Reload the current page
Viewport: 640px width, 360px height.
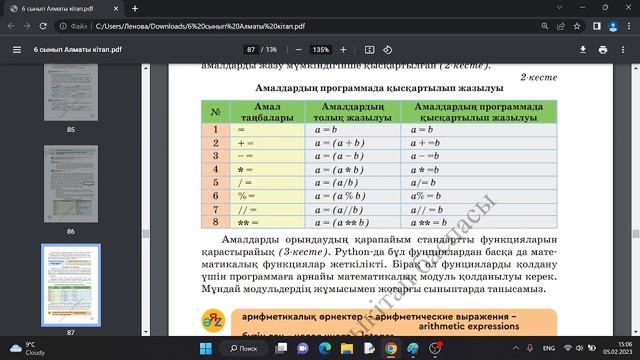point(43,26)
